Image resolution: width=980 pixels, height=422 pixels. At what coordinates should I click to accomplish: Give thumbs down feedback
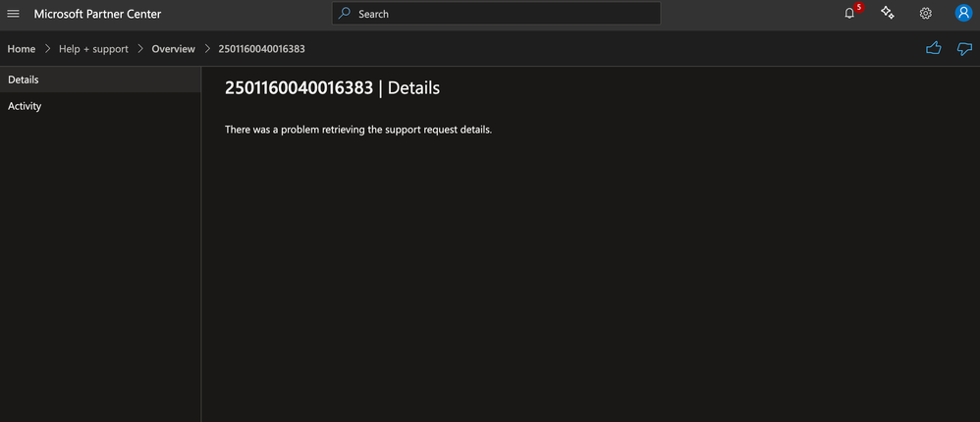pos(964,49)
